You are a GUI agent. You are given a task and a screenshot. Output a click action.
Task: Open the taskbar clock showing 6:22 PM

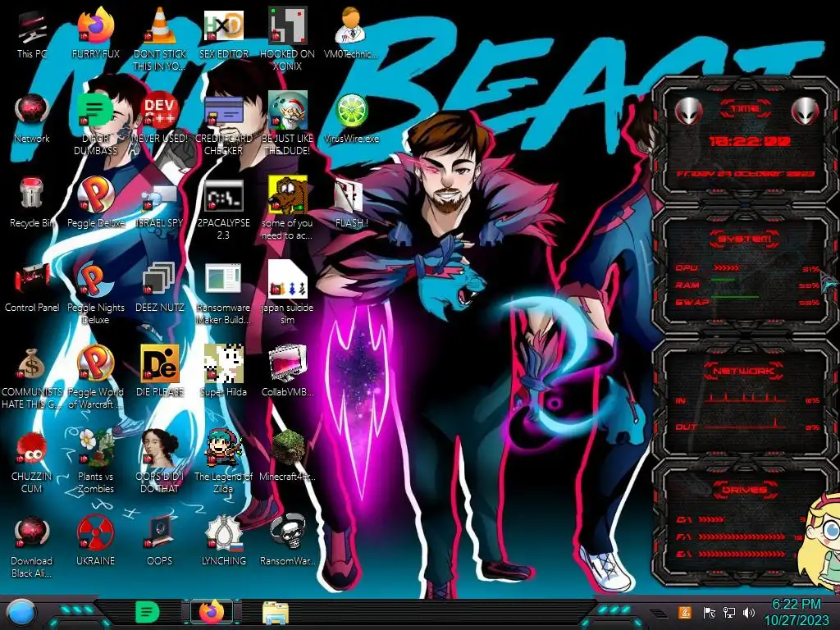pos(796,612)
